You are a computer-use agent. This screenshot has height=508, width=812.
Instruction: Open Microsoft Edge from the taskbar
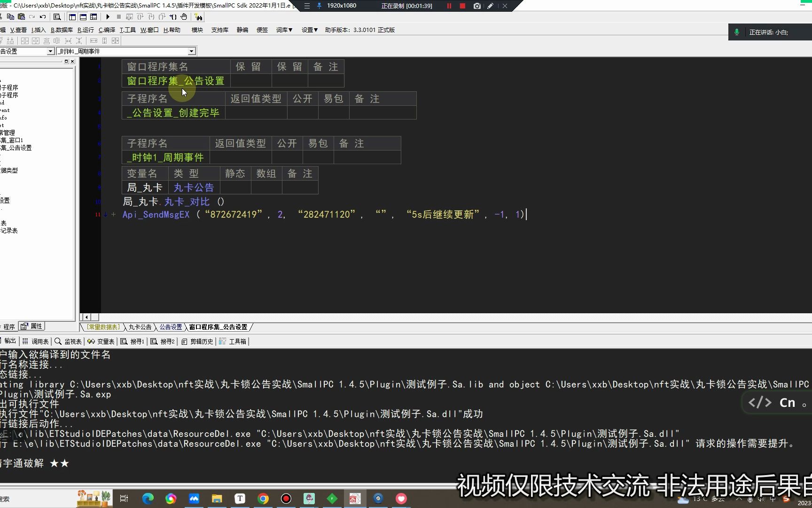pos(148,499)
